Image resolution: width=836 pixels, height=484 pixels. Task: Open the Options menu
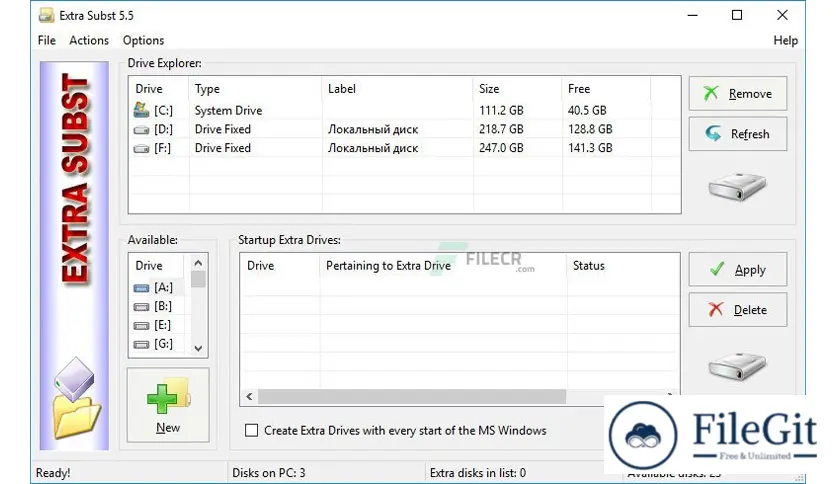[x=143, y=41]
